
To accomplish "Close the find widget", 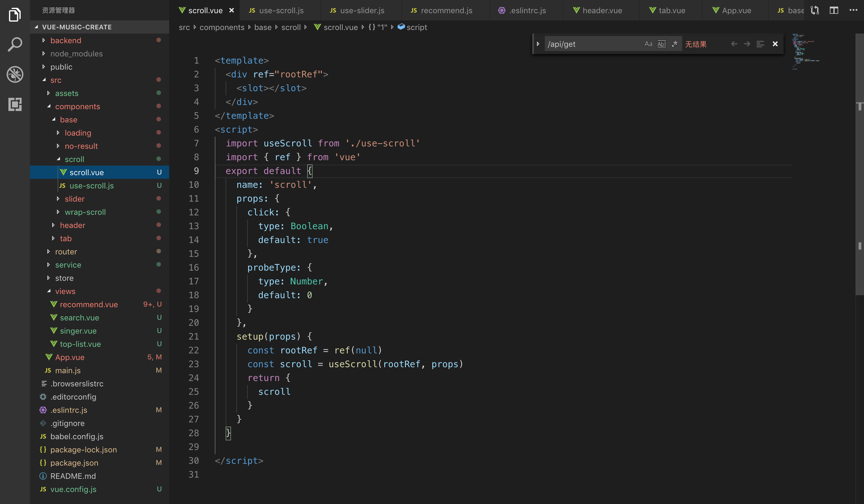I will coord(775,44).
